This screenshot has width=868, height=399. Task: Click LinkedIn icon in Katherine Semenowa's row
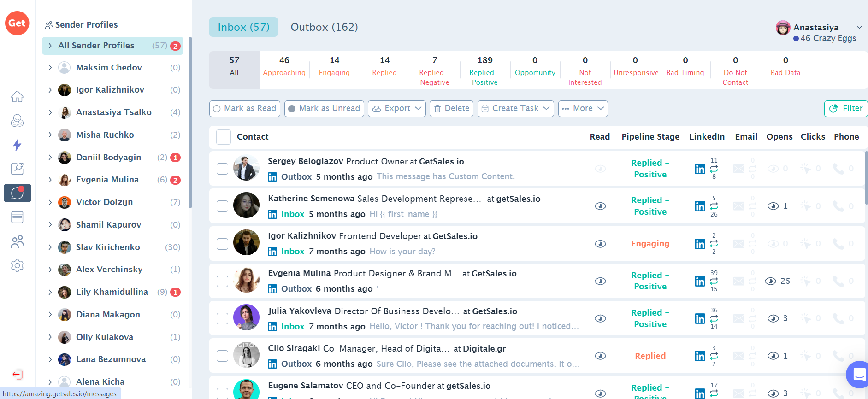click(x=700, y=206)
